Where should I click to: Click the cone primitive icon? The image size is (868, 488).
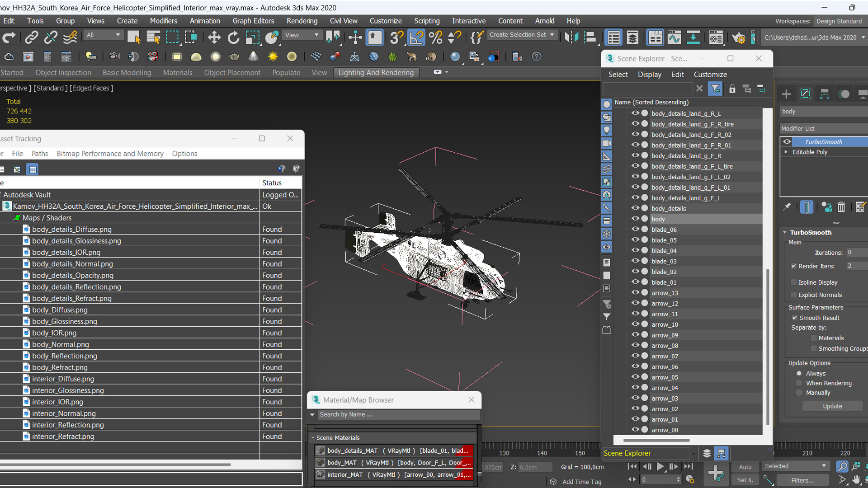254,57
